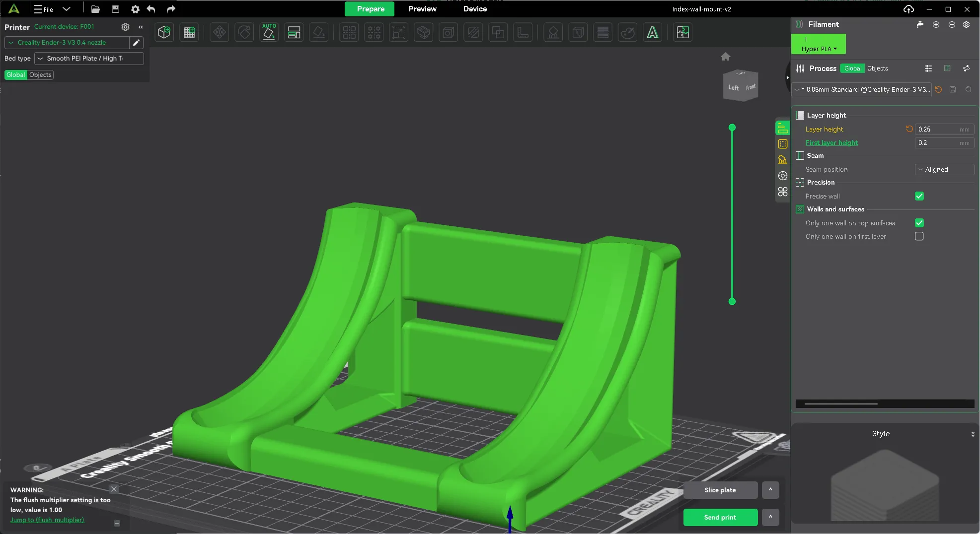
Task: Select Objects in the Printer panel
Action: point(40,75)
